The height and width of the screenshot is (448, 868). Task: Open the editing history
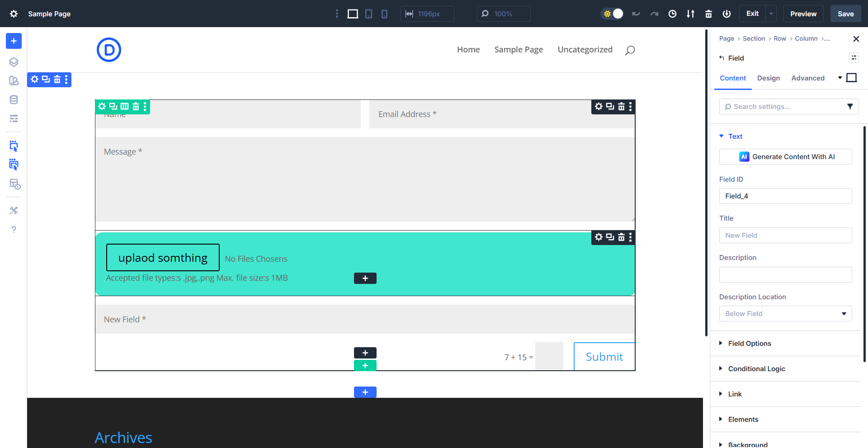672,14
